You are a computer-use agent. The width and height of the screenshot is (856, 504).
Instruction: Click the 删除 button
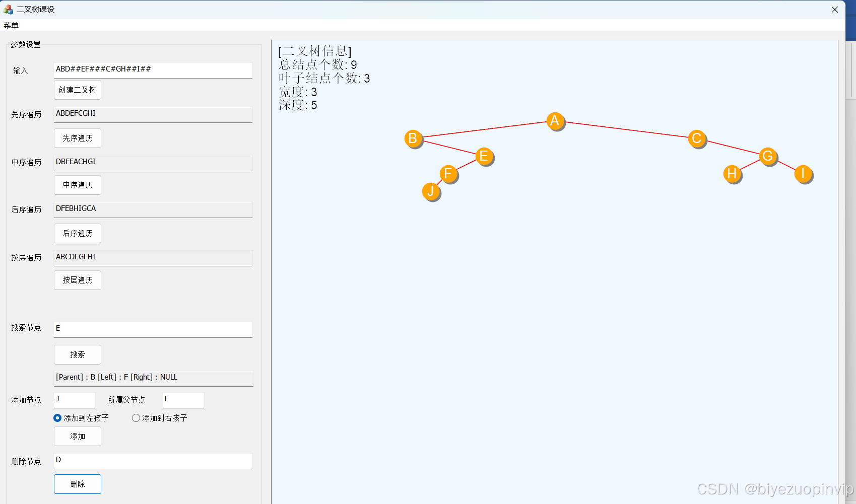78,484
